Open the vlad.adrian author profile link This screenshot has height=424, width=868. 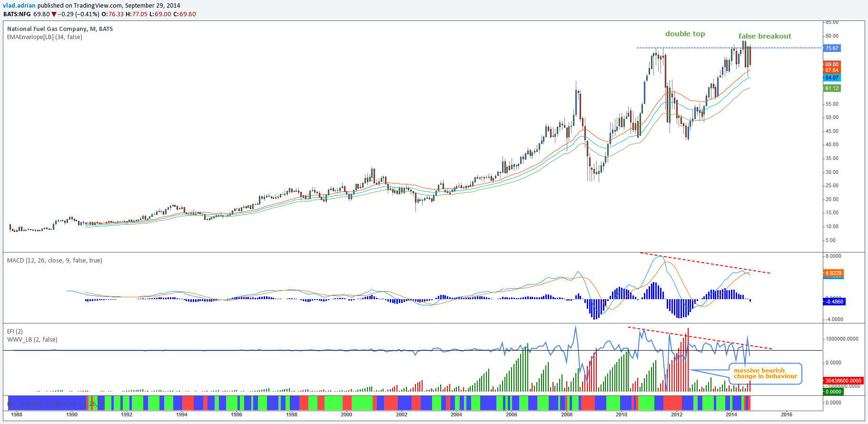(19, 6)
